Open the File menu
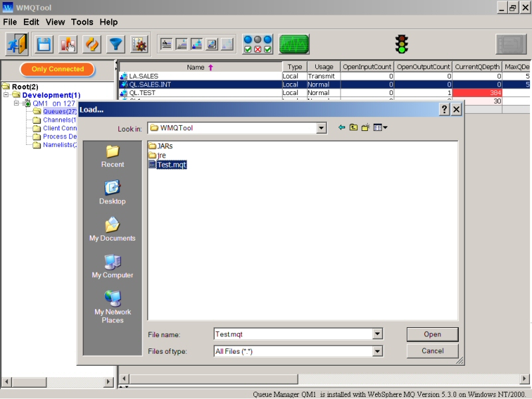This screenshot has width=532, height=399. click(10, 22)
